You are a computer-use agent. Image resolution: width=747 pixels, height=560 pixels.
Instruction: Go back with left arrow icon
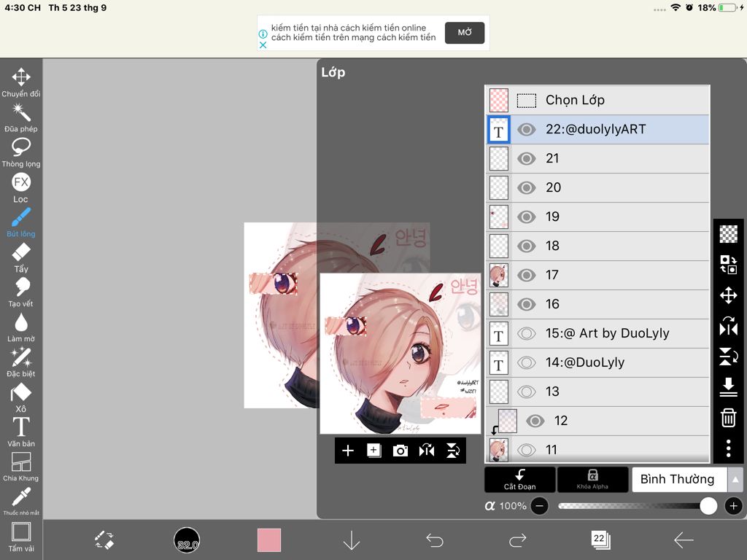click(x=684, y=540)
